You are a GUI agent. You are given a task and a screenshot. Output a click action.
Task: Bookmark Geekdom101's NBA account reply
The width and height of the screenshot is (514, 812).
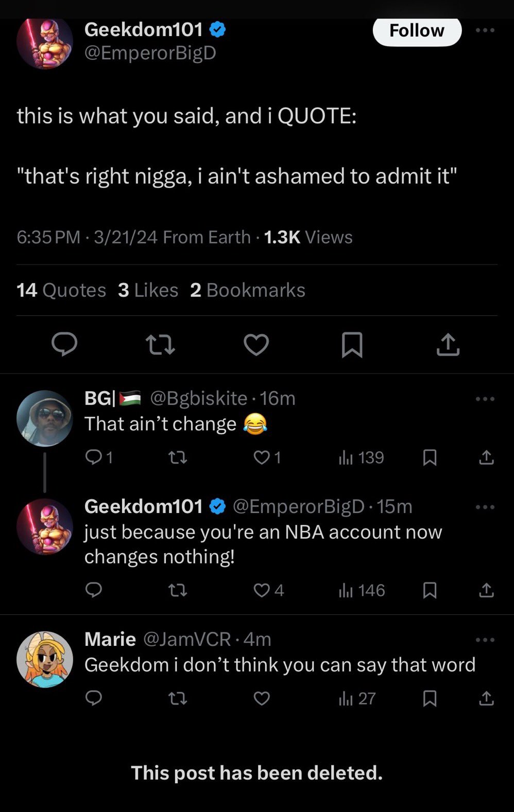coord(430,590)
